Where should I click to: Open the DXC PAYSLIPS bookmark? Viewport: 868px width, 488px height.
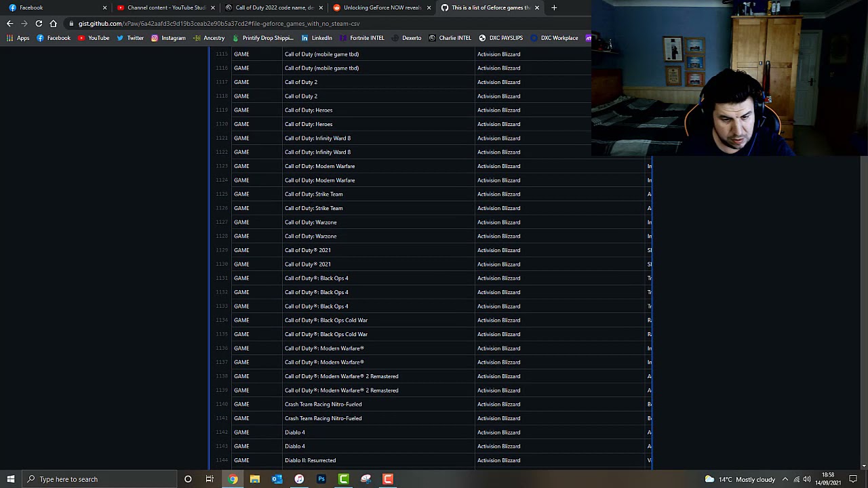tap(500, 38)
